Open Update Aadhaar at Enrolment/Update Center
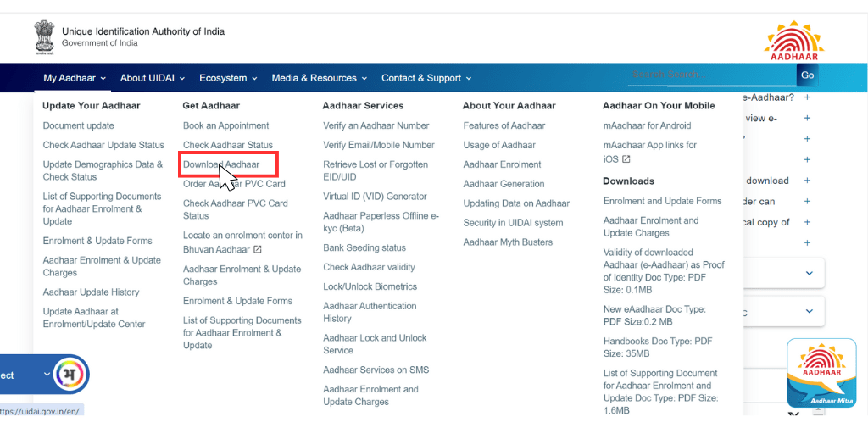Viewport: 868px width, 428px height. (x=94, y=318)
